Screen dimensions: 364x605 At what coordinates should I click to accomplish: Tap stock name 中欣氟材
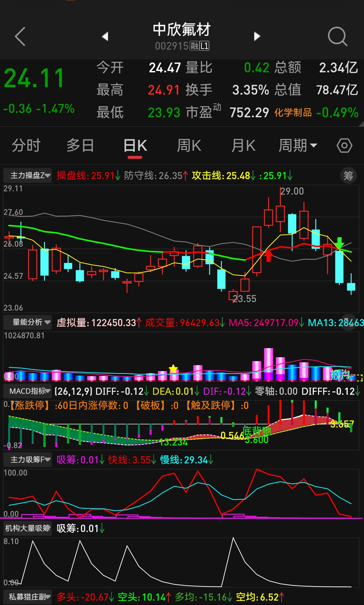182,29
